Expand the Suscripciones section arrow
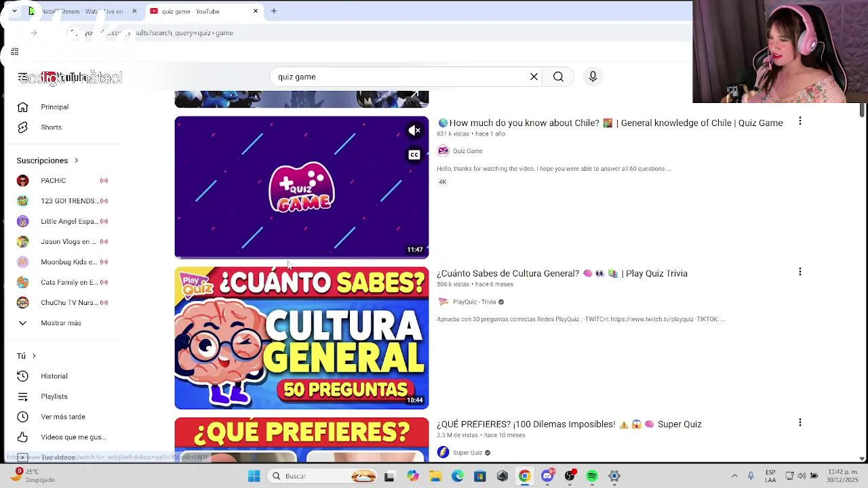The width and height of the screenshot is (868, 488). (x=76, y=161)
